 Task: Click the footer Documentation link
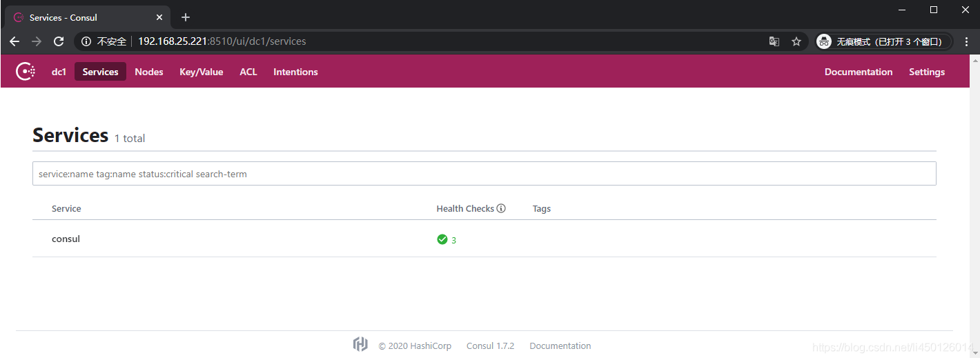[x=560, y=346]
